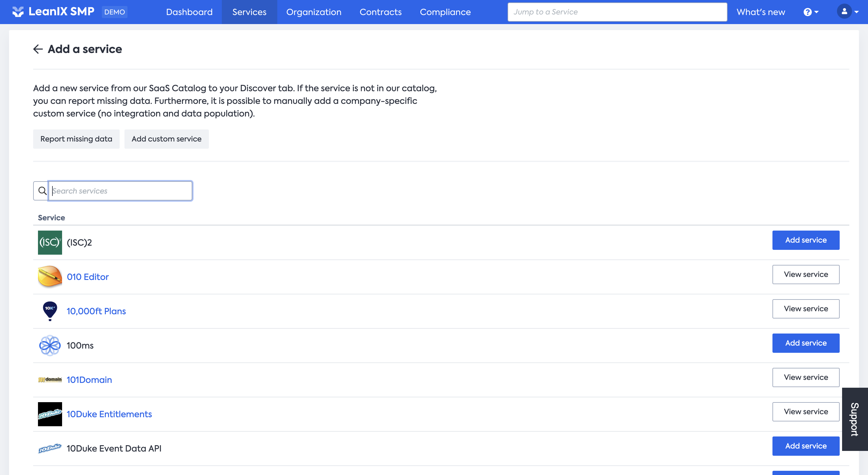Open the Compliance navigation tab
This screenshot has width=868, height=475.
pos(445,12)
